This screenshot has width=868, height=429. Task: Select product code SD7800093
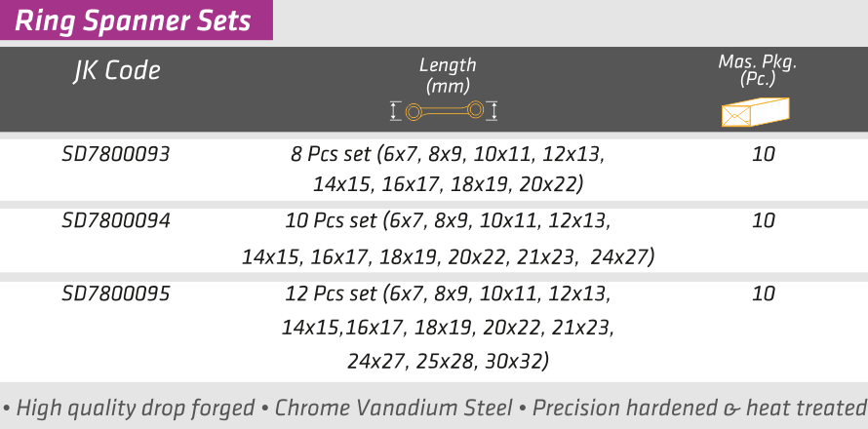pyautogui.click(x=115, y=154)
